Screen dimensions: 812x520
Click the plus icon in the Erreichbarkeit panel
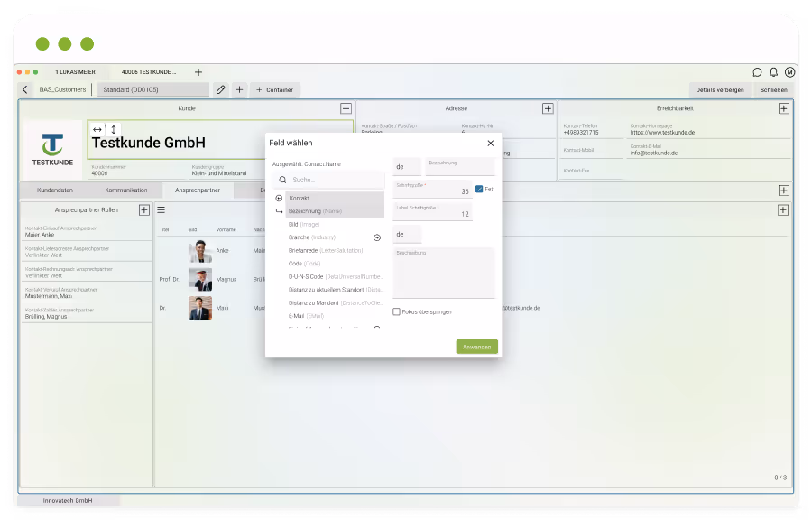(783, 108)
